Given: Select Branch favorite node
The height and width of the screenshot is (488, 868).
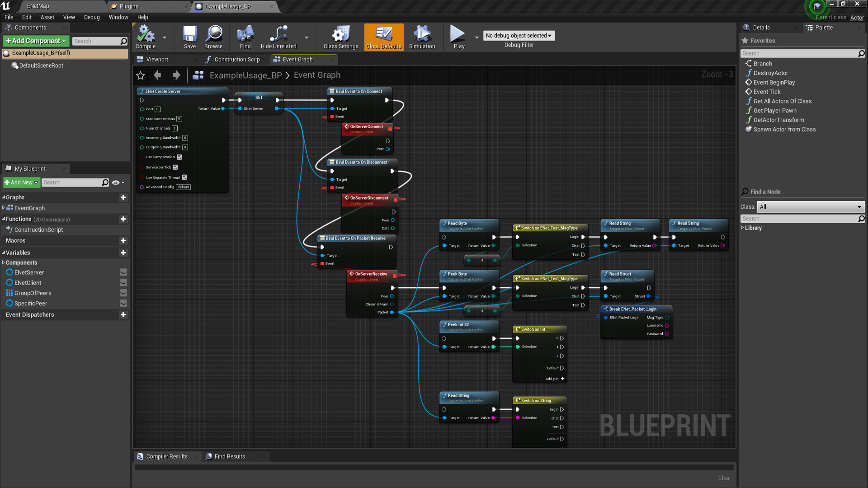Looking at the screenshot, I should (763, 64).
